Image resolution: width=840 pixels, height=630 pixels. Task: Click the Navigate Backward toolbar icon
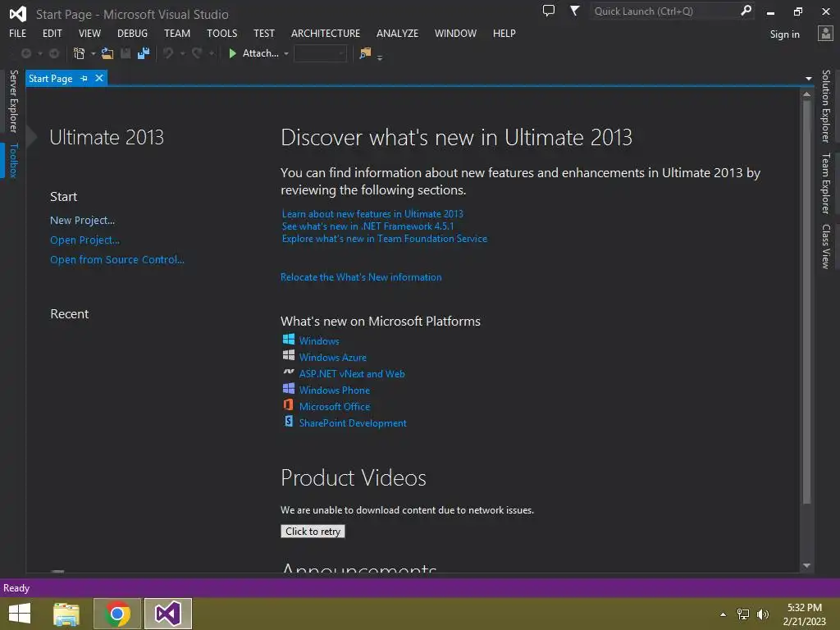pos(25,53)
